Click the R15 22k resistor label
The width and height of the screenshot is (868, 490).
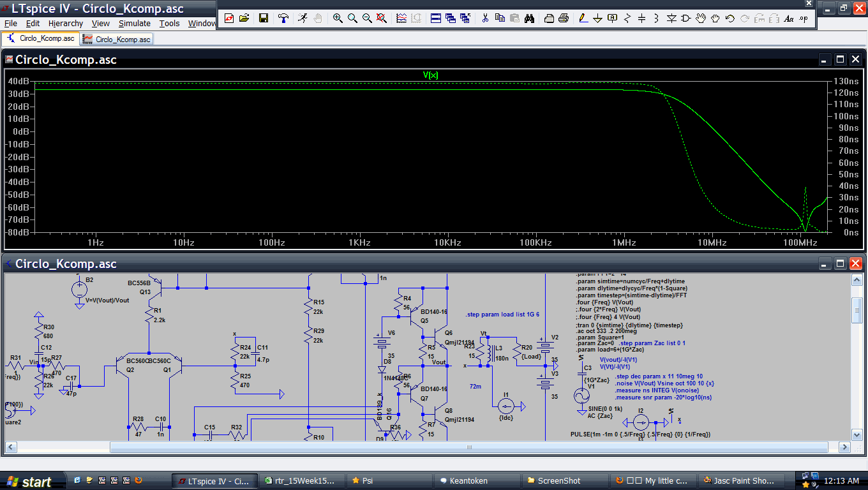click(x=319, y=306)
